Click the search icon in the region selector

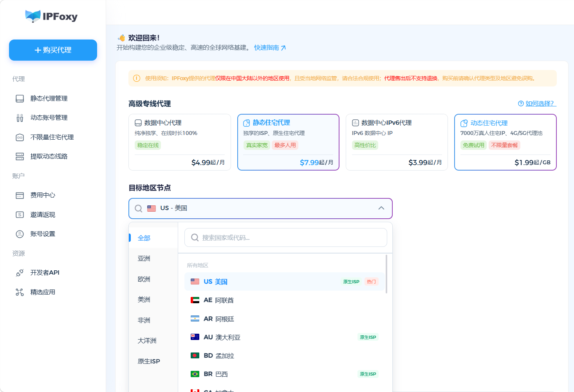139,209
